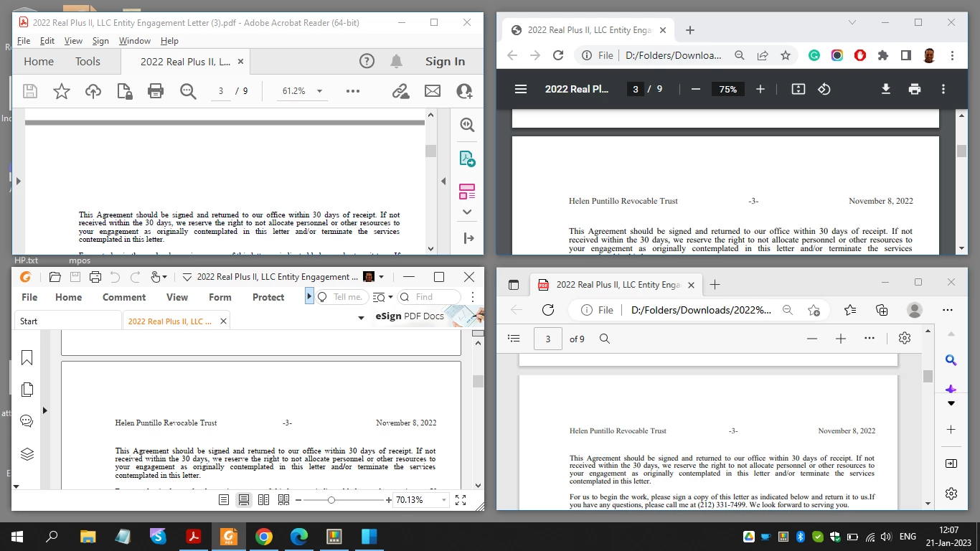Open the Bookmarks panel in Foxit sidebar
Image resolution: width=980 pixels, height=551 pixels.
click(x=27, y=357)
